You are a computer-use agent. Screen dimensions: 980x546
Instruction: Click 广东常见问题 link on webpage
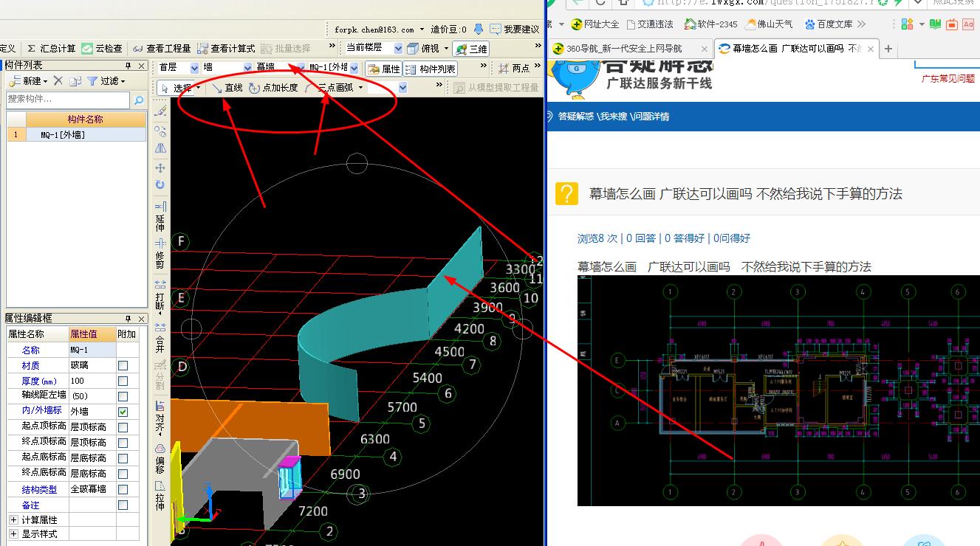948,78
